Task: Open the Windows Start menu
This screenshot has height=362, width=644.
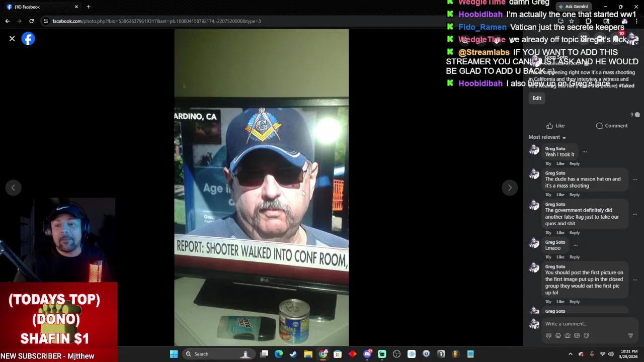Action: click(174, 354)
